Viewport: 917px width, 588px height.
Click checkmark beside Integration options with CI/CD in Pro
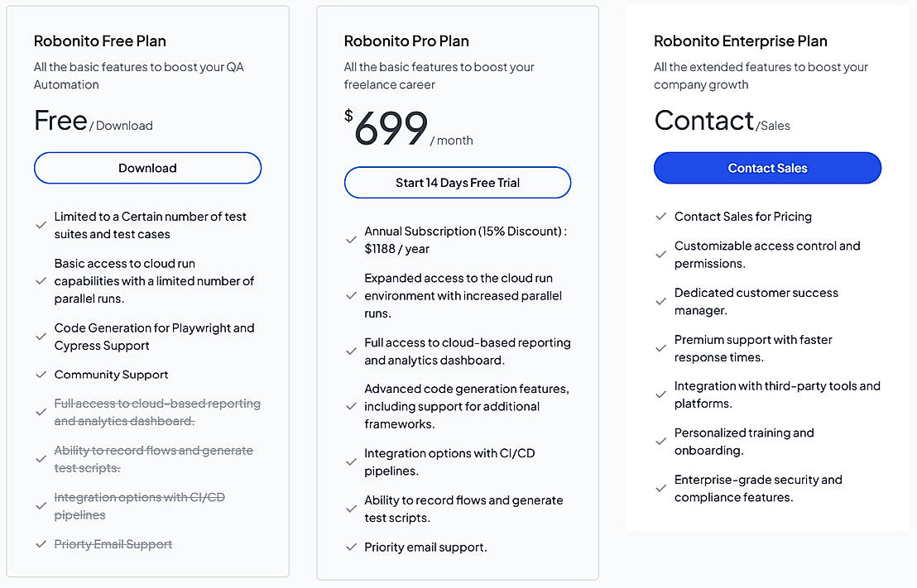point(351,462)
